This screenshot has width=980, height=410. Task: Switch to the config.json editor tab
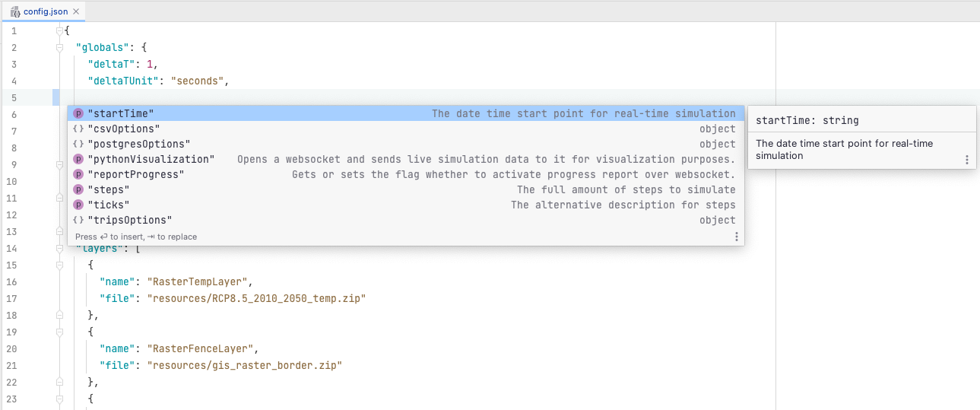pyautogui.click(x=43, y=11)
